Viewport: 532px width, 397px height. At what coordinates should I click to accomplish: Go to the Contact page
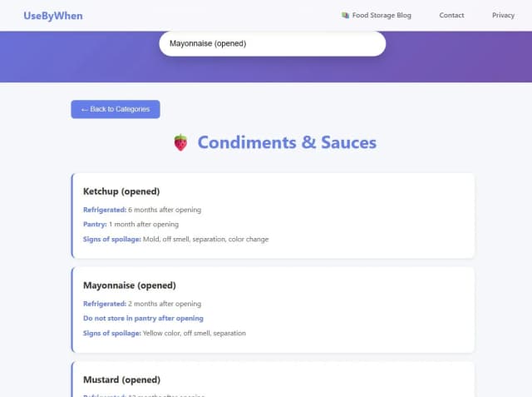coord(451,15)
